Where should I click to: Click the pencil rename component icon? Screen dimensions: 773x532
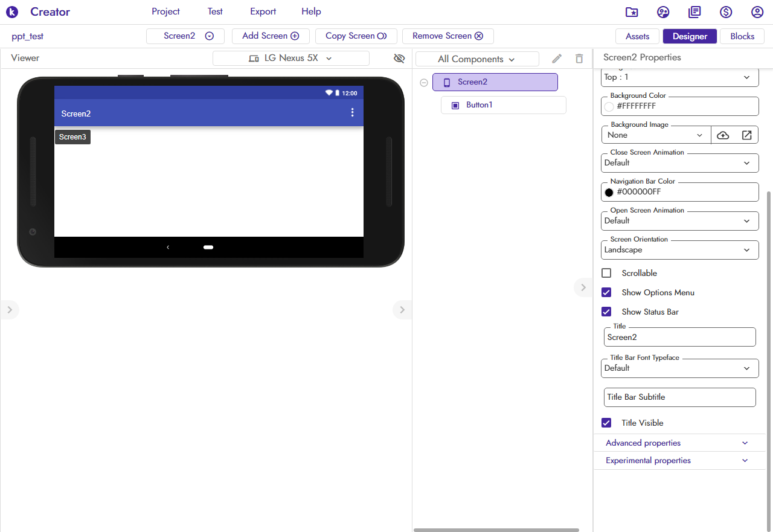pos(557,59)
